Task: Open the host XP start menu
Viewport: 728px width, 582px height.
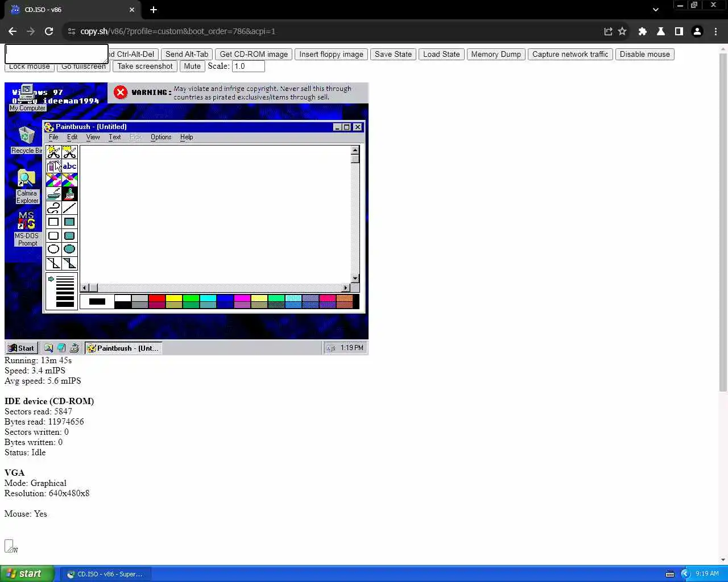Action: click(27, 573)
